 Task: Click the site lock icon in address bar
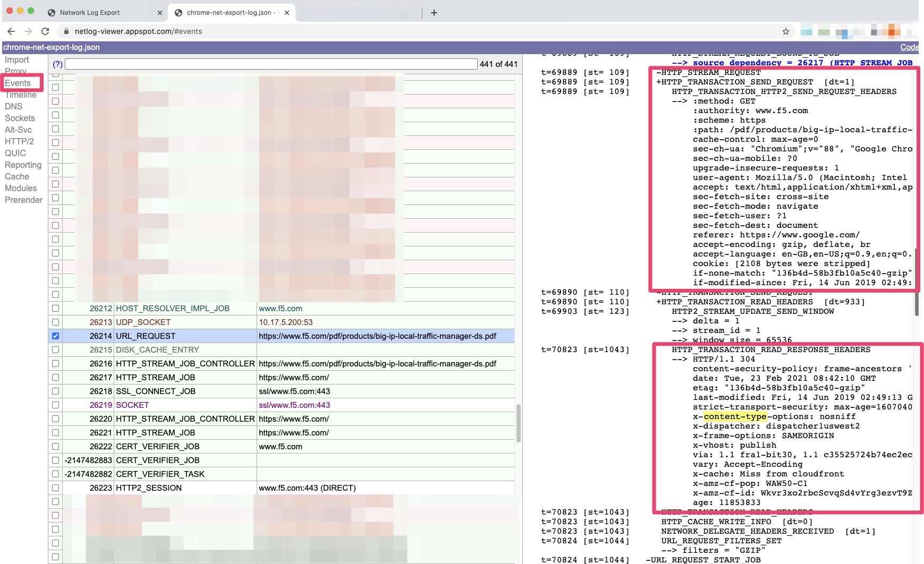coord(66,31)
